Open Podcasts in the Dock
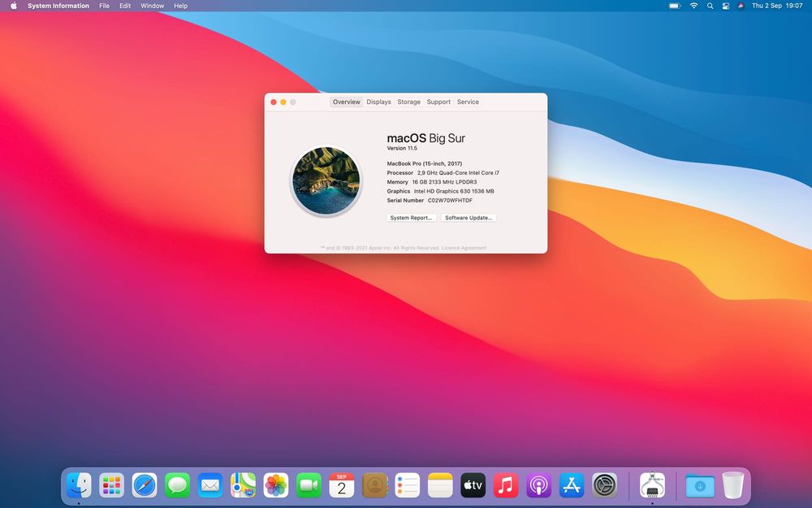Image resolution: width=812 pixels, height=508 pixels. [x=539, y=486]
